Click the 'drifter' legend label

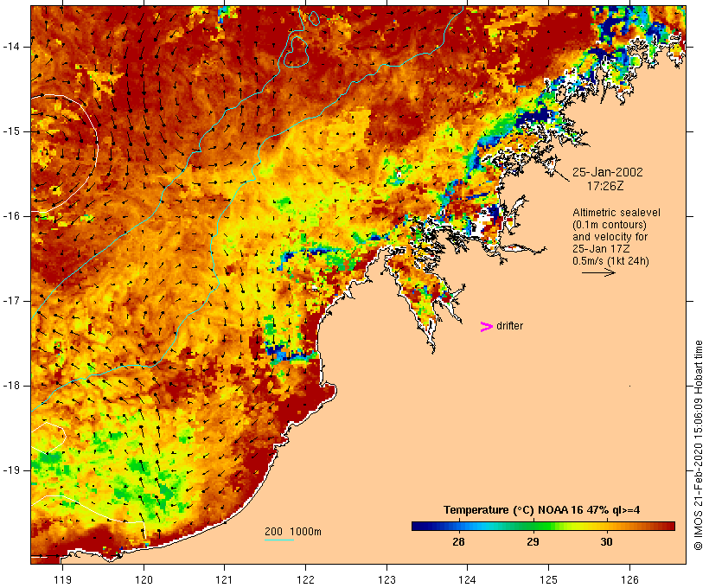tap(509, 326)
